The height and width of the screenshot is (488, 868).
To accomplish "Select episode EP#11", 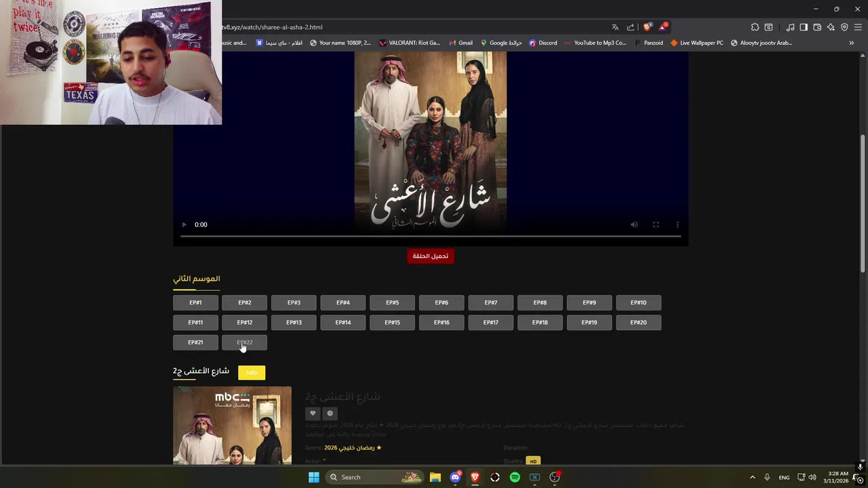I will (195, 323).
